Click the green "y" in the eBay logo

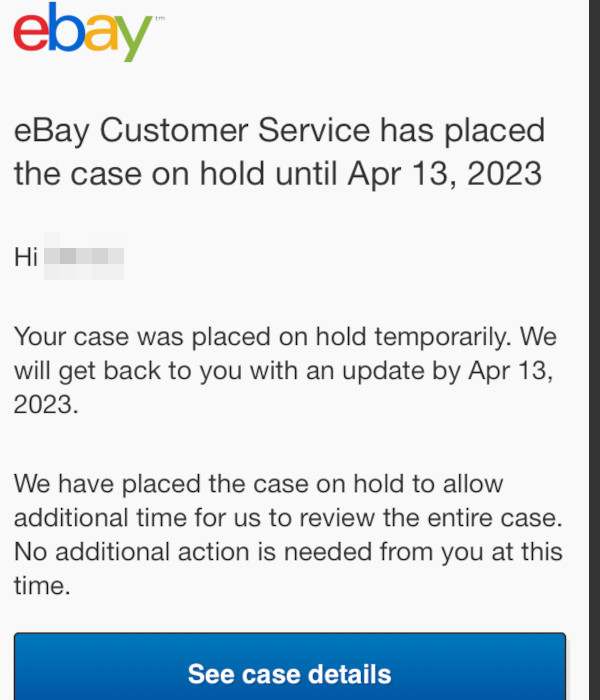click(x=134, y=39)
